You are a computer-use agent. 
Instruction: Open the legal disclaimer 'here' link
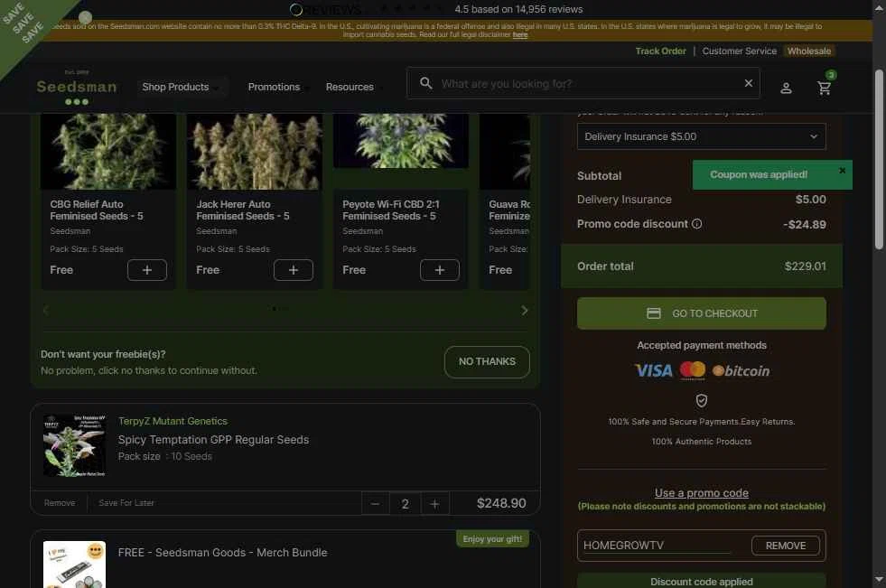(x=520, y=35)
